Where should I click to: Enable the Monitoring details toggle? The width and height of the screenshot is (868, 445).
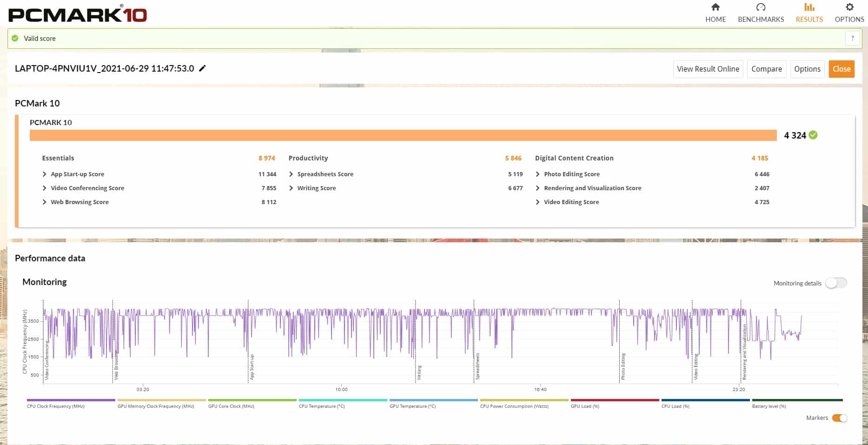coord(835,283)
